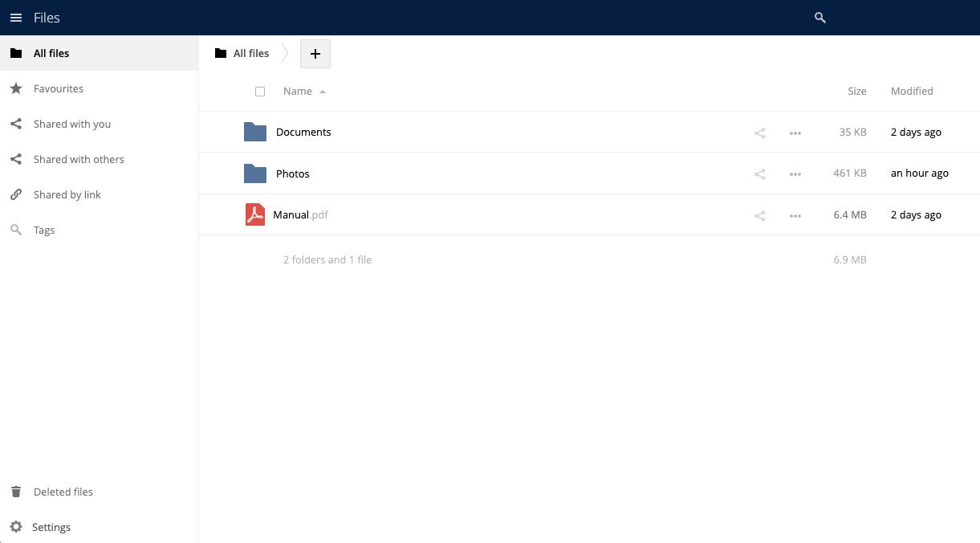
Task: Open the Tags section in sidebar
Action: 43,230
